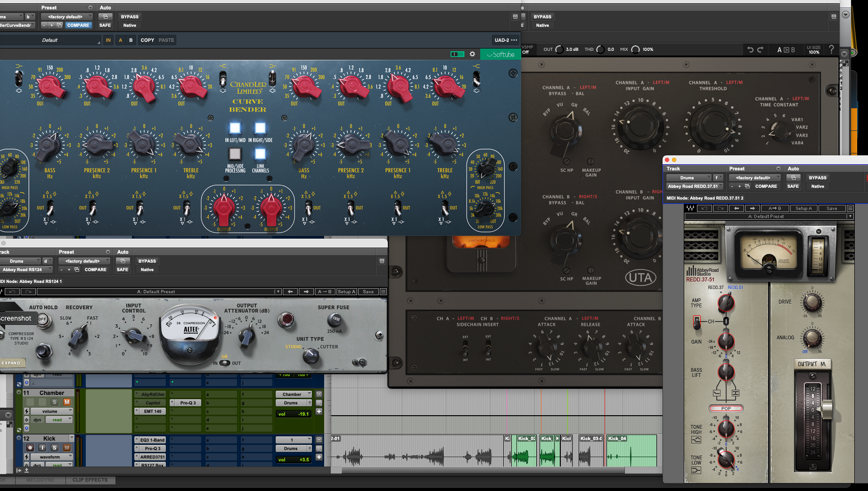
Task: Open Preset menu circle in REDD.37-51 header
Action: pyautogui.click(x=778, y=169)
